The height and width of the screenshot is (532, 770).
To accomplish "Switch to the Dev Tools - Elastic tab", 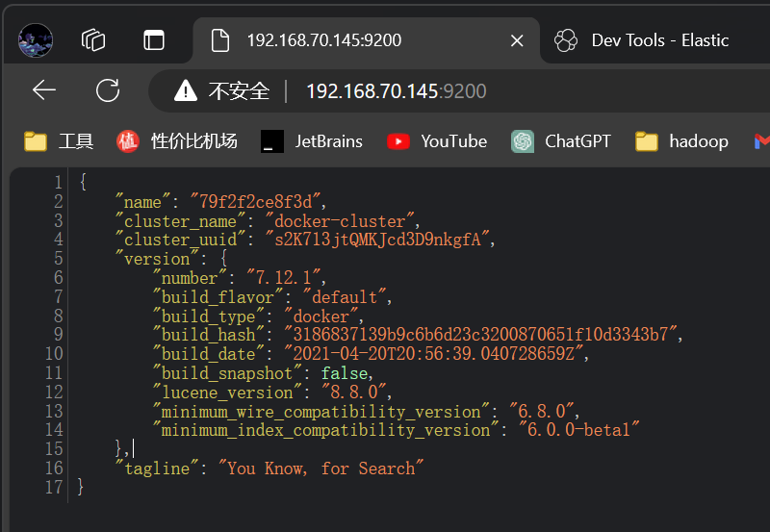I will coord(659,40).
